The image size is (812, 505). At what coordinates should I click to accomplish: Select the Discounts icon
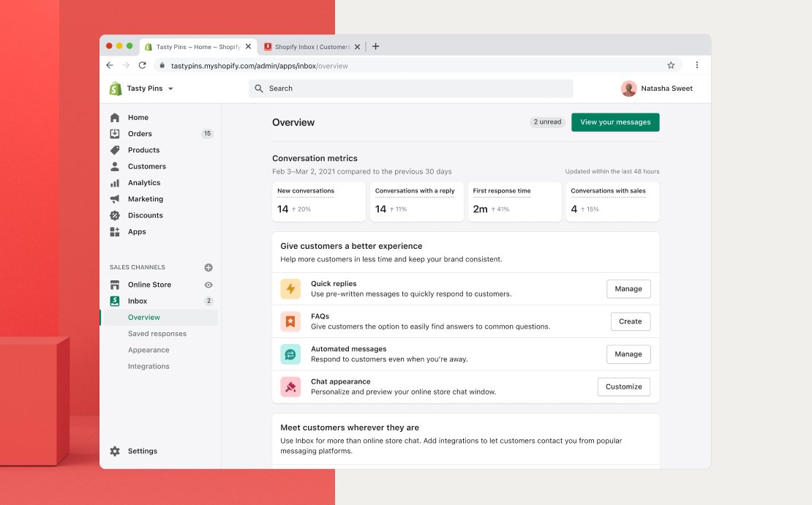click(x=116, y=215)
